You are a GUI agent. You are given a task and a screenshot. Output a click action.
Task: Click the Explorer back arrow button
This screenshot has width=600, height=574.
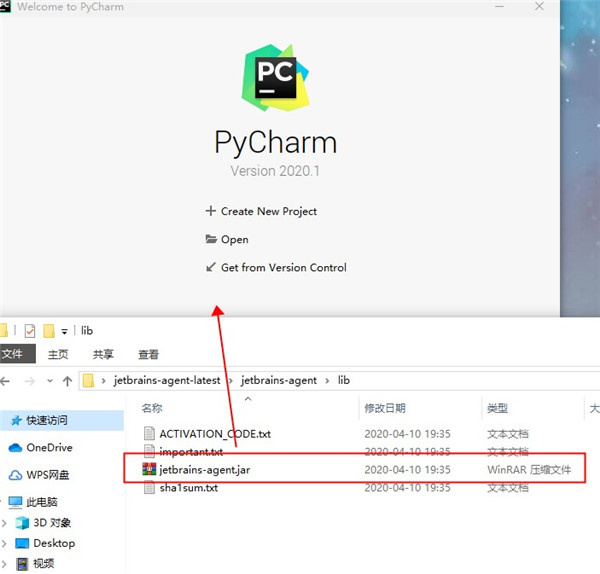[5, 381]
